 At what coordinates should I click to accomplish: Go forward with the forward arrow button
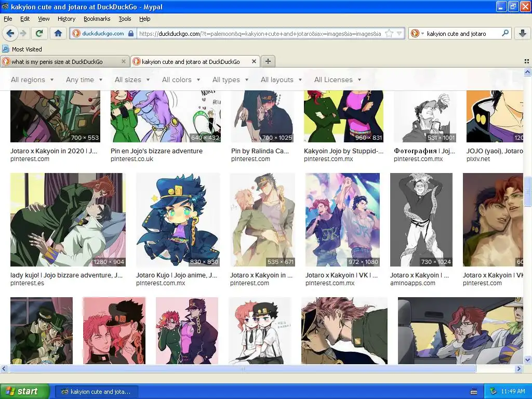[x=23, y=33]
